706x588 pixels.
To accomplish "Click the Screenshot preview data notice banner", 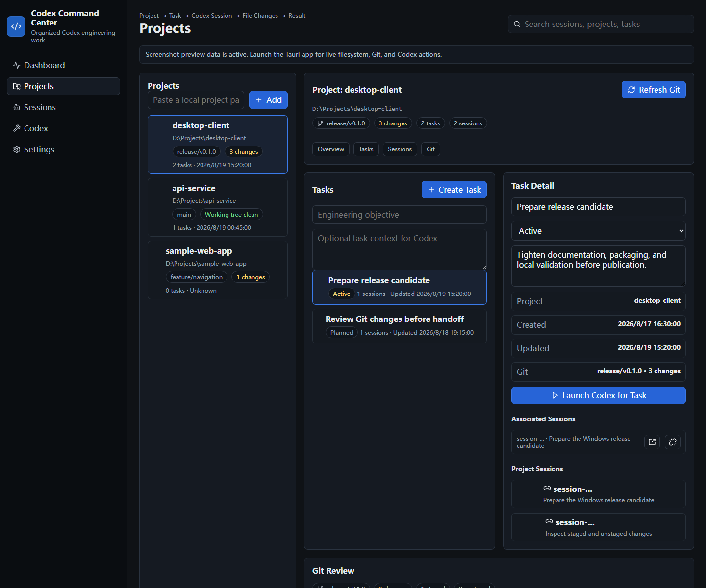I will pos(416,54).
